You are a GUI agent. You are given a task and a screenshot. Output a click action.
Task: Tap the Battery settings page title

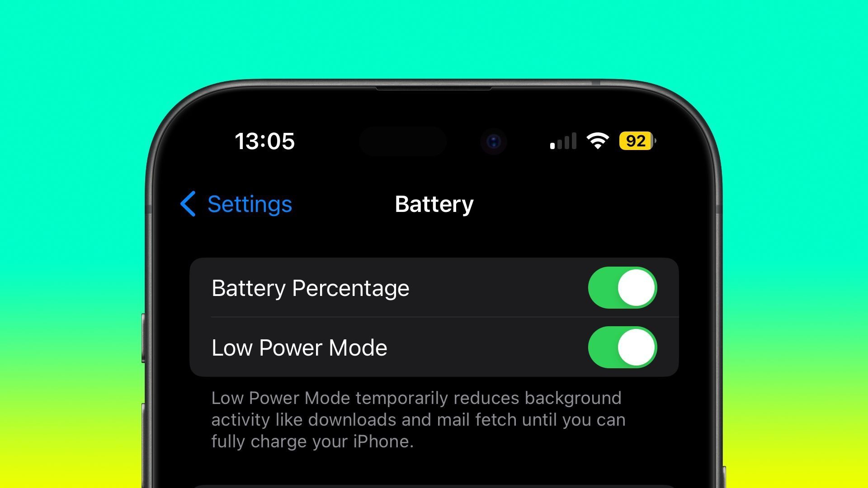[434, 203]
